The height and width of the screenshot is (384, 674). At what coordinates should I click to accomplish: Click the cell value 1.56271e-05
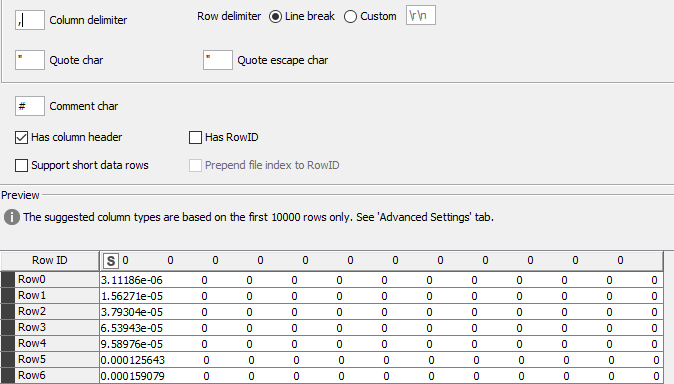click(x=132, y=296)
